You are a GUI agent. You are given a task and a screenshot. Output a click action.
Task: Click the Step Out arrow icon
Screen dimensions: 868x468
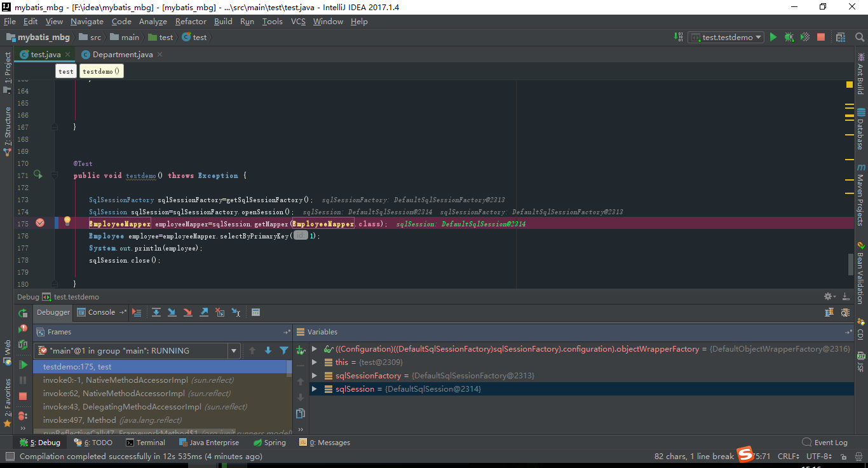(x=204, y=312)
